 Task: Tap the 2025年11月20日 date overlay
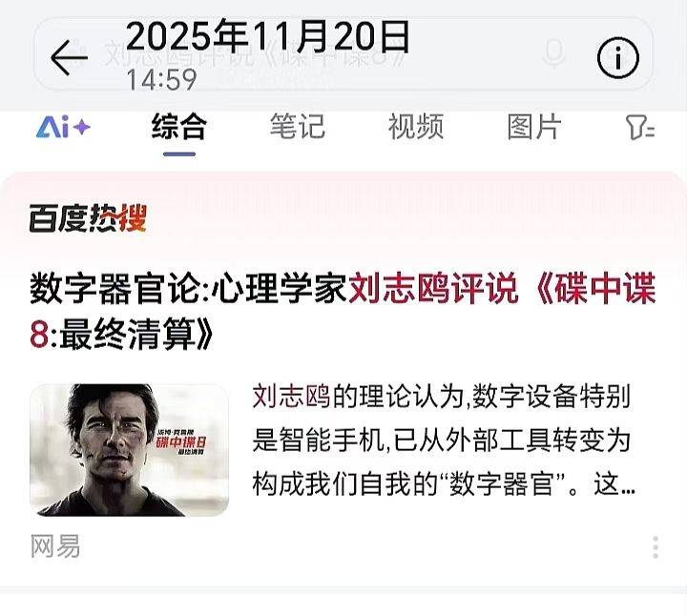tap(268, 35)
